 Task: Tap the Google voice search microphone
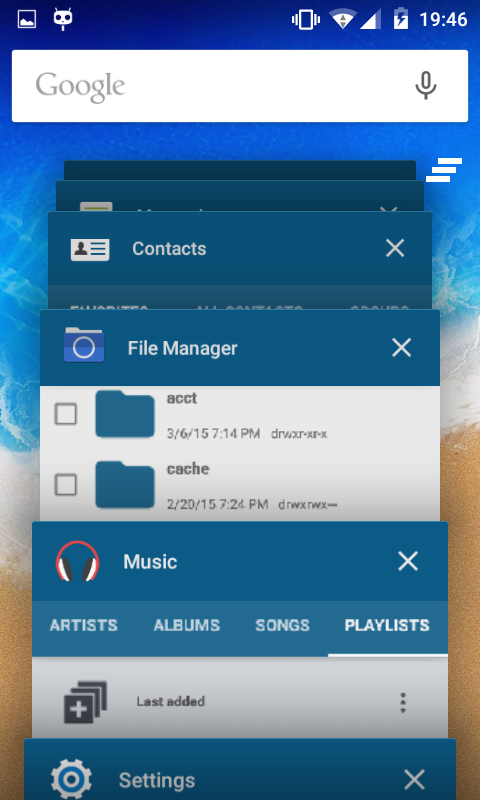(x=425, y=85)
